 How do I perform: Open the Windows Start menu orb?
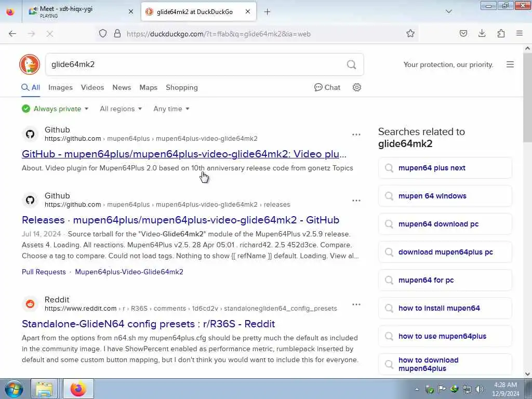(x=14, y=389)
